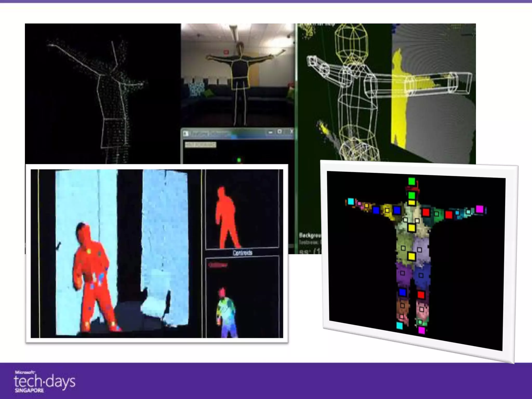Select the cyan left-hand joint square
This screenshot has width=532, height=399.
pyautogui.click(x=351, y=201)
